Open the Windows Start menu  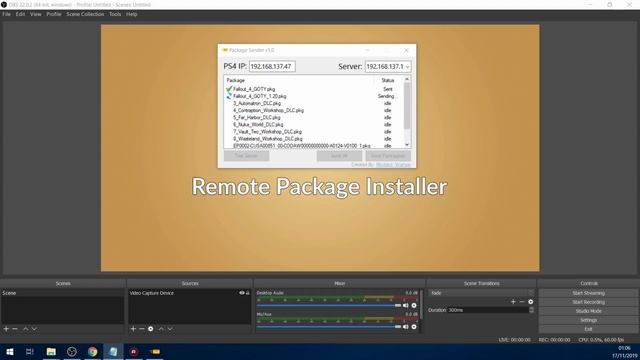tap(9, 351)
